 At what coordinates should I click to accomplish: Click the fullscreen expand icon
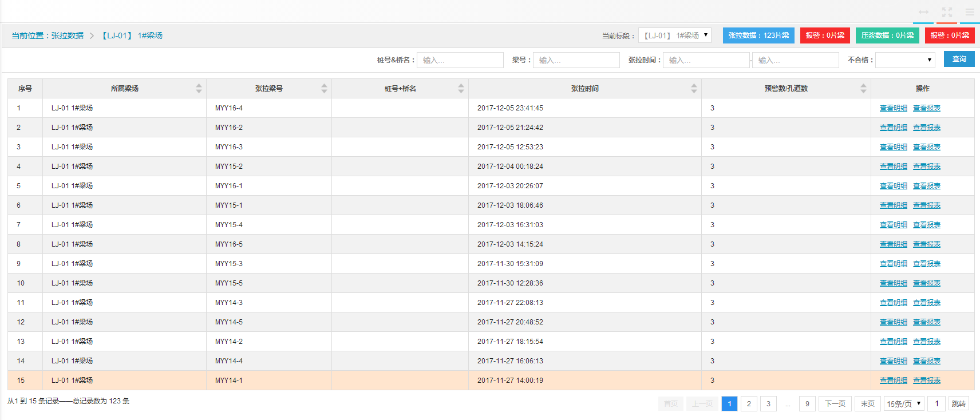click(947, 12)
